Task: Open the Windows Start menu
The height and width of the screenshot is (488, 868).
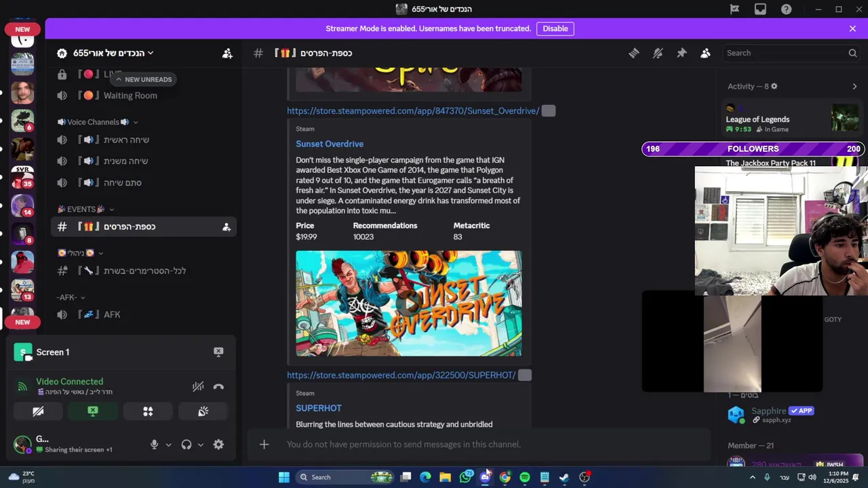Action: tap(284, 477)
